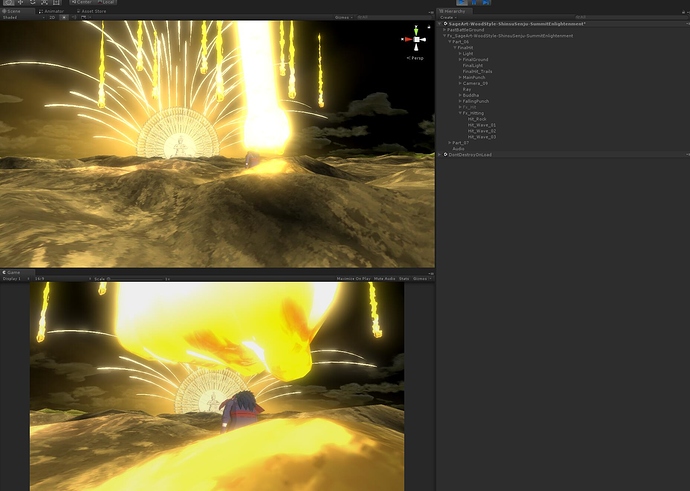Screen dimensions: 690x491
Task: Click the green Y axis of orientation gizmo
Action: pyautogui.click(x=416, y=31)
